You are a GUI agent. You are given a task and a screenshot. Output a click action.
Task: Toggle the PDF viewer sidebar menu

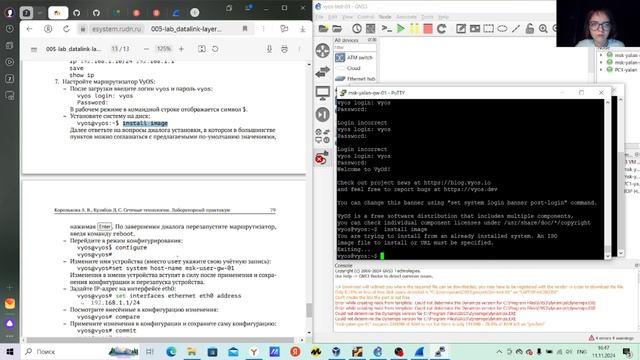tap(34, 49)
